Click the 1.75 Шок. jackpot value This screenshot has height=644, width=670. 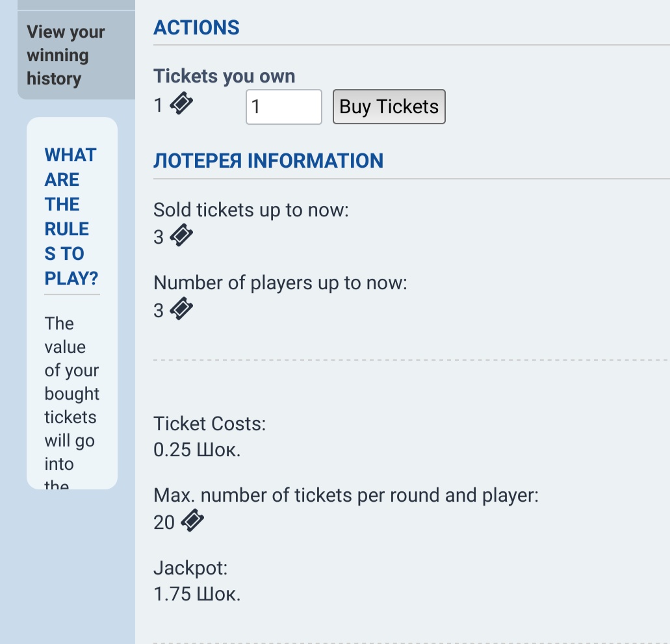point(197,593)
